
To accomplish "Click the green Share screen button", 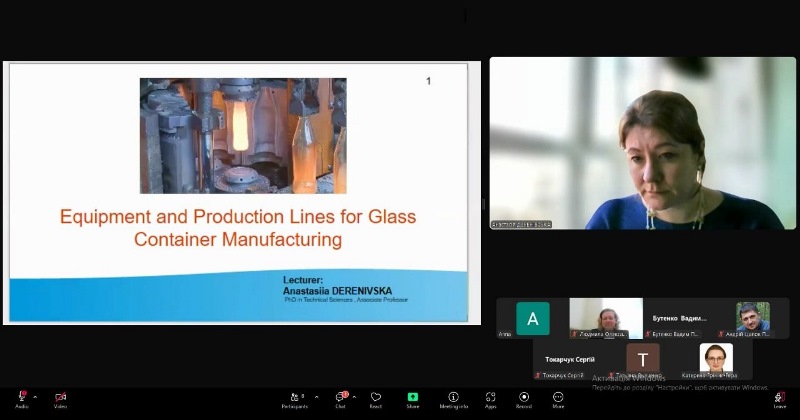I will (x=413, y=400).
